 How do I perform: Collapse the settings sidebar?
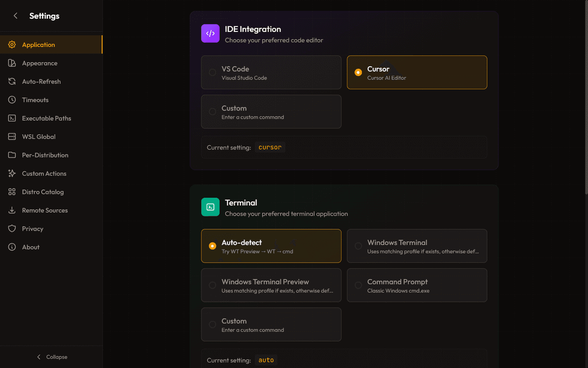[x=51, y=357]
